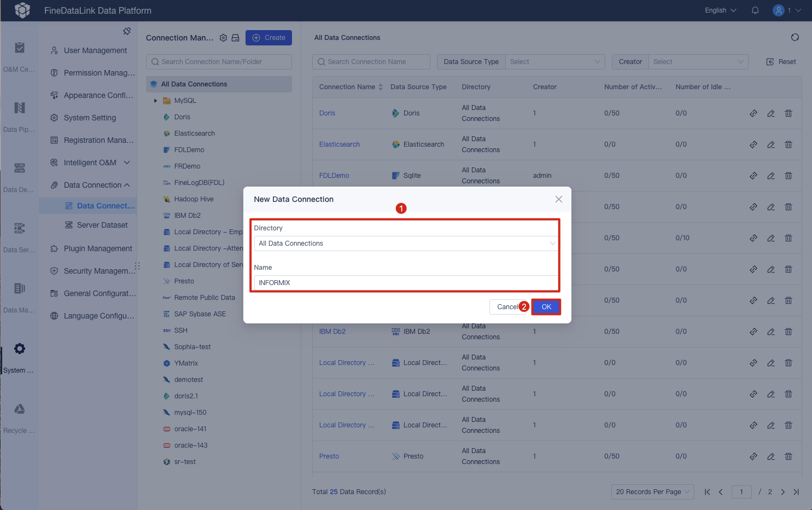Edit the FDLDemo connection using the pencil icon
The height and width of the screenshot is (510, 812).
tap(771, 175)
